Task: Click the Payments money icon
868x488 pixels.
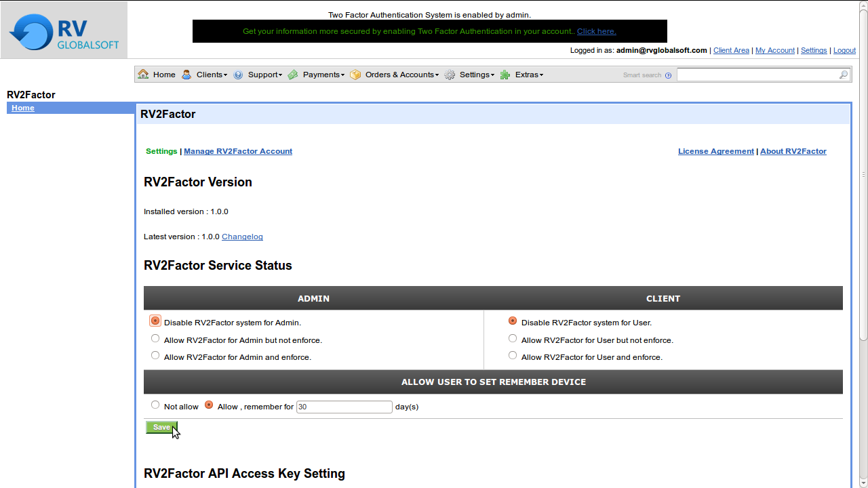Action: [293, 75]
